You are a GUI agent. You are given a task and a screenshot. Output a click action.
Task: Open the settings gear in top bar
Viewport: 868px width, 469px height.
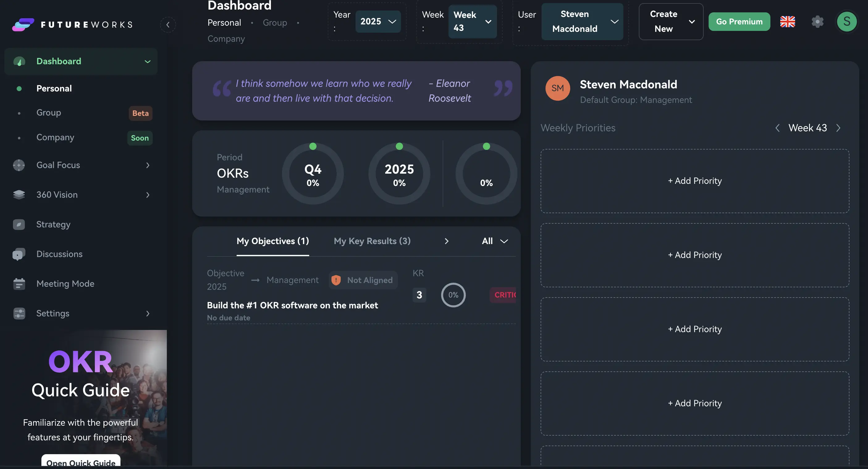(817, 21)
